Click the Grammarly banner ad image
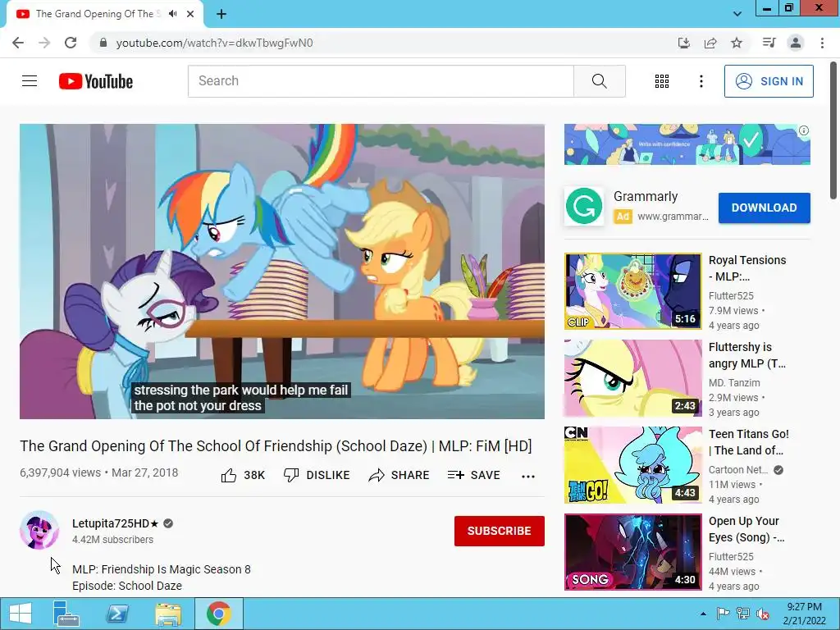This screenshot has height=630, width=840. pos(687,144)
